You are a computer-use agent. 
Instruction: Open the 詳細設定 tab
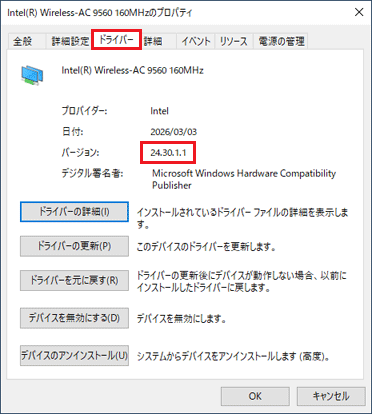point(70,41)
